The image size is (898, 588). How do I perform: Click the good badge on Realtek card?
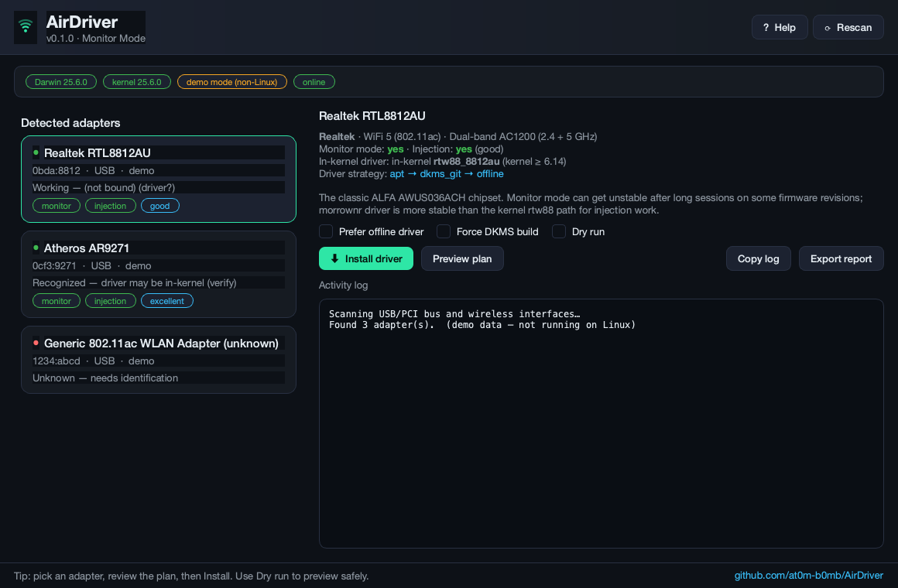[159, 206]
